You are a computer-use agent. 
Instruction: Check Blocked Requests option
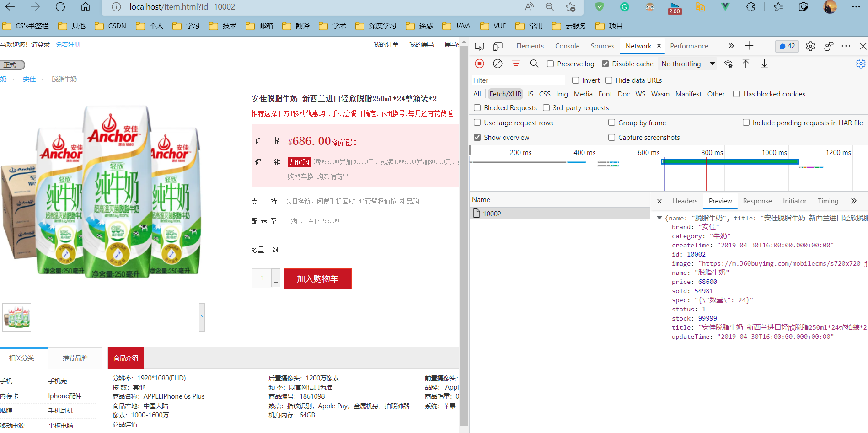click(x=477, y=108)
